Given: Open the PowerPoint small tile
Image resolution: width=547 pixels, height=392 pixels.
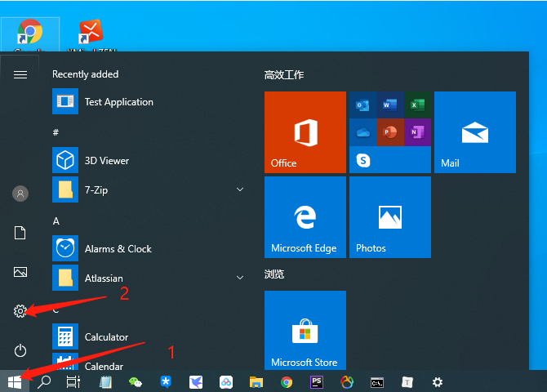Looking at the screenshot, I should [x=390, y=132].
